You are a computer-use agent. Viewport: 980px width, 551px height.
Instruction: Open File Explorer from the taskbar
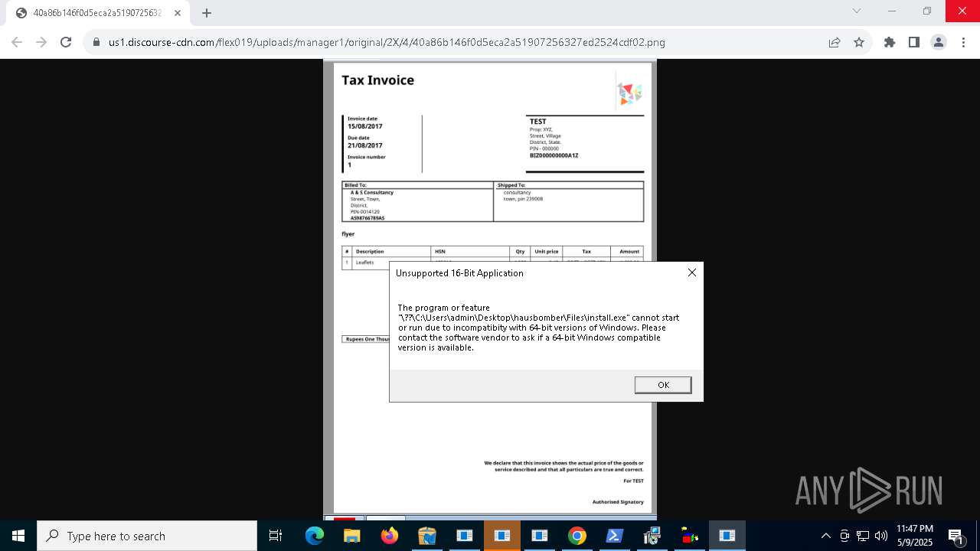click(351, 536)
